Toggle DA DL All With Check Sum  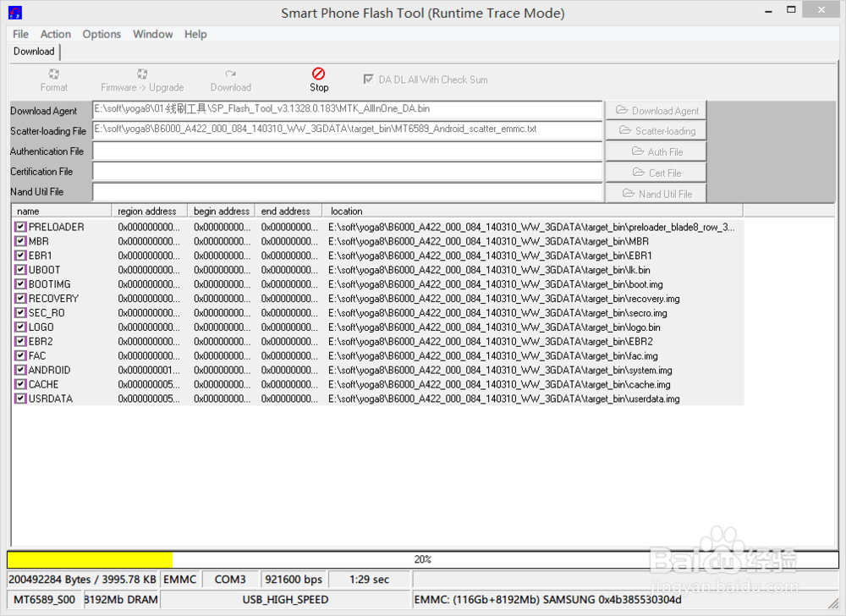369,80
